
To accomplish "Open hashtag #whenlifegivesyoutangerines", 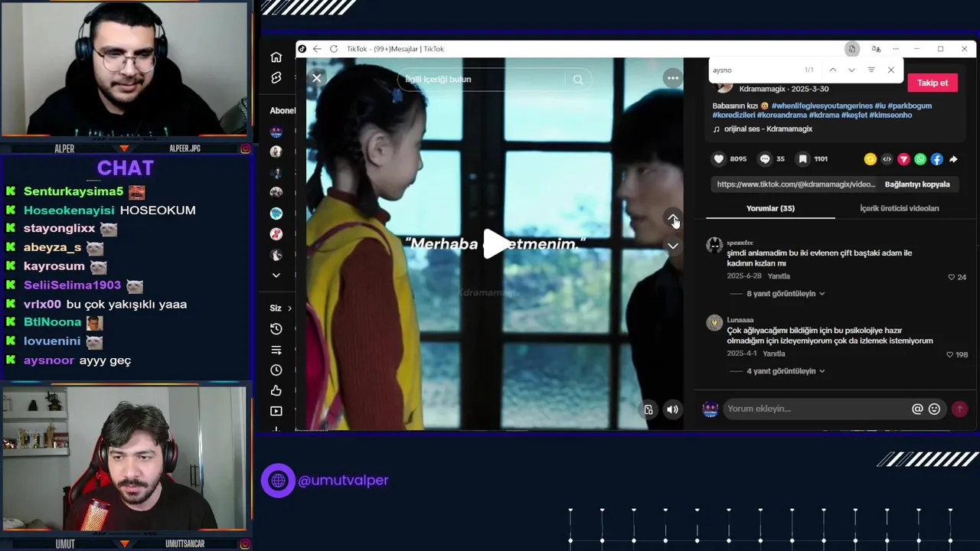I will click(x=822, y=106).
